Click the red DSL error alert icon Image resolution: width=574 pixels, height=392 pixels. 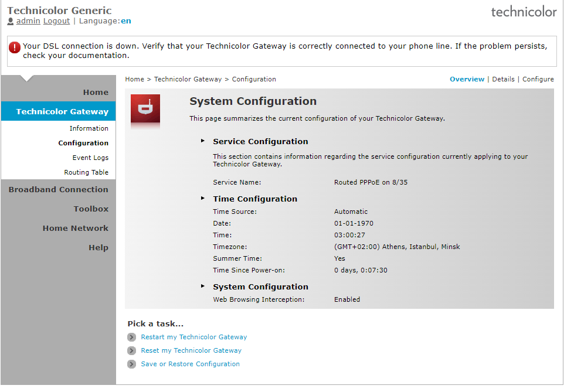[x=15, y=47]
